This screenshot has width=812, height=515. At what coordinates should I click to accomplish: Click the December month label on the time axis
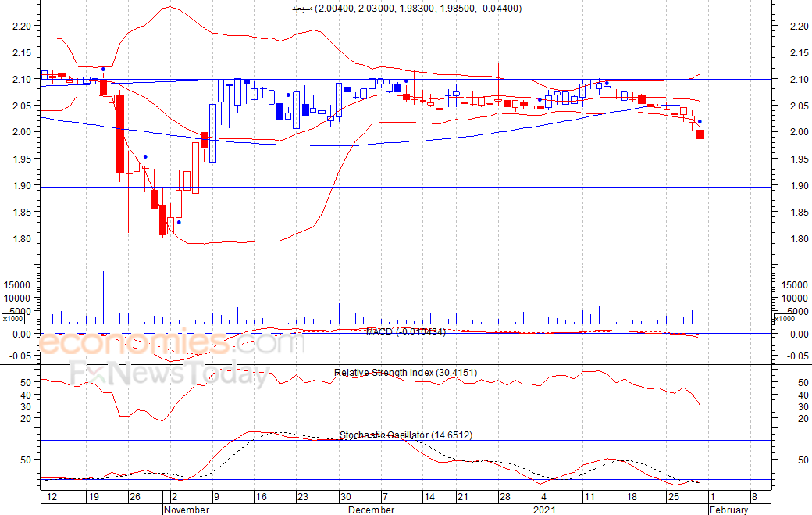pos(371,510)
